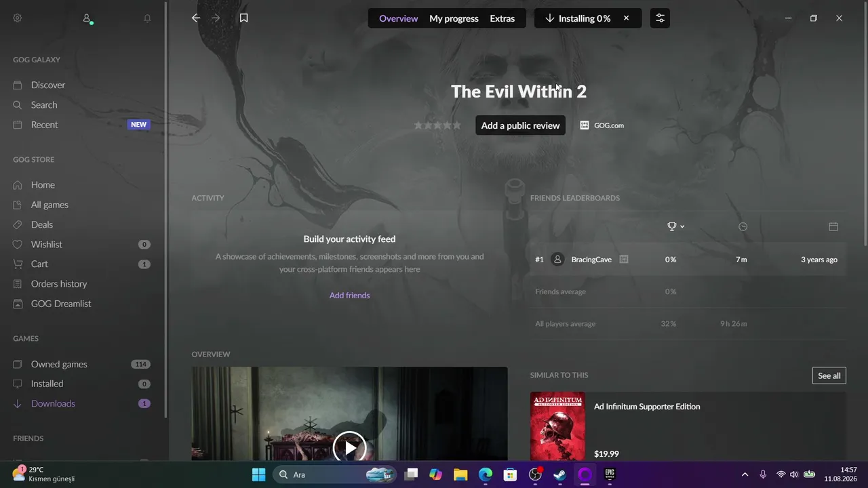Screen dimensions: 868x488
Task: Expand the trophy leaderboard sort dropdown
Action: tap(676, 226)
